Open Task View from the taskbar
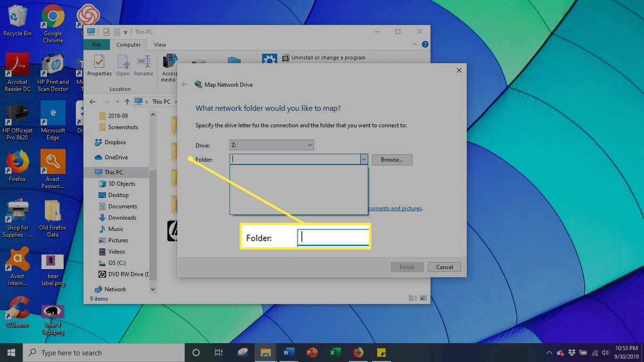 219,353
